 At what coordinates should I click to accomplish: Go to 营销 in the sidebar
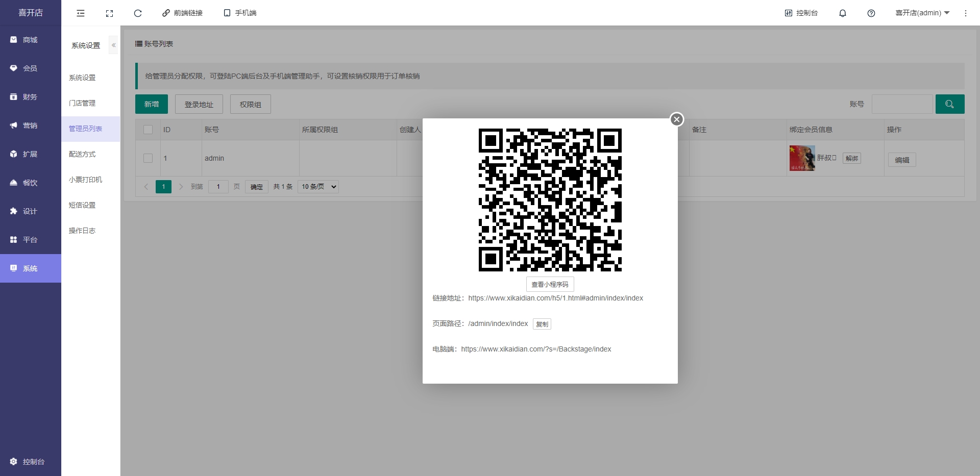click(x=31, y=126)
